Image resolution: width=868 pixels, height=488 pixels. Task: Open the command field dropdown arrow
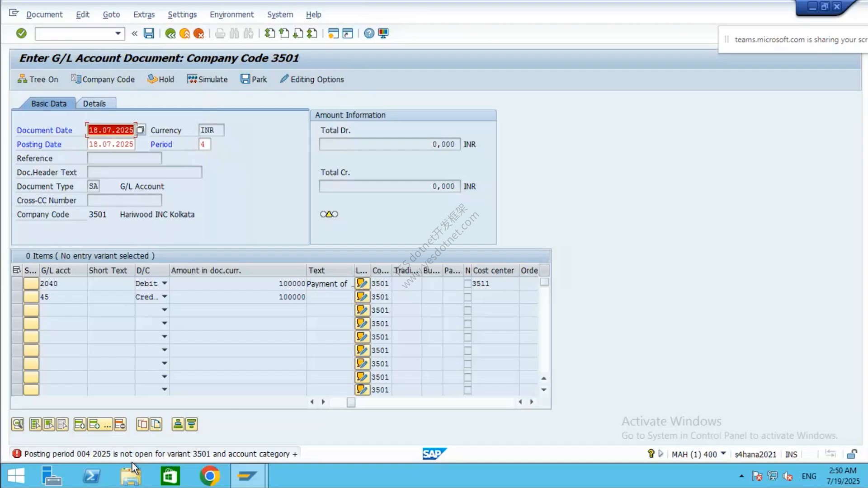coord(118,33)
